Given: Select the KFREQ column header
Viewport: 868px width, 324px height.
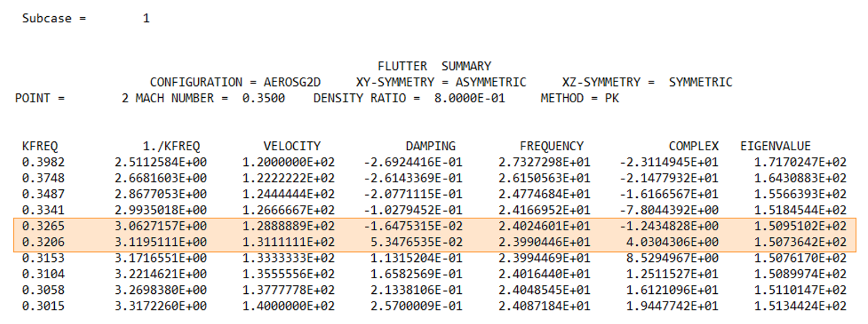Looking at the screenshot, I should [x=40, y=146].
